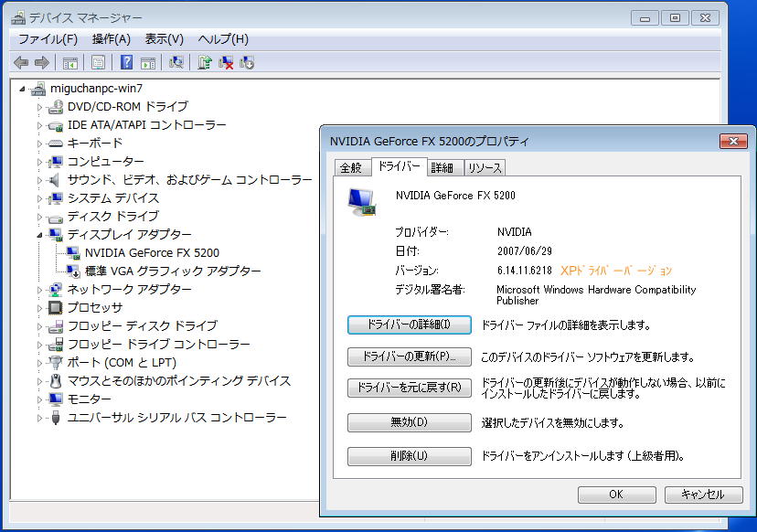Viewport: 757px width, 532px height.
Task: Click Scan for hardware changes toolbar icon
Action: tap(176, 62)
